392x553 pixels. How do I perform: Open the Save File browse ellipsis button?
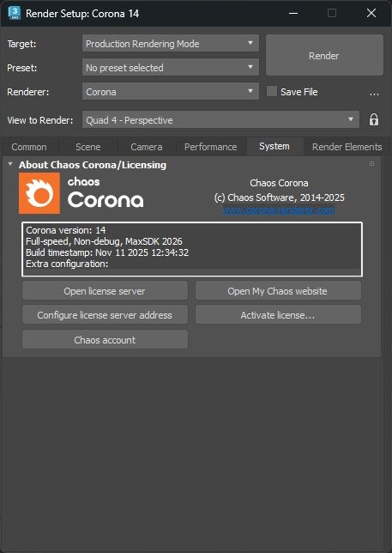click(374, 94)
